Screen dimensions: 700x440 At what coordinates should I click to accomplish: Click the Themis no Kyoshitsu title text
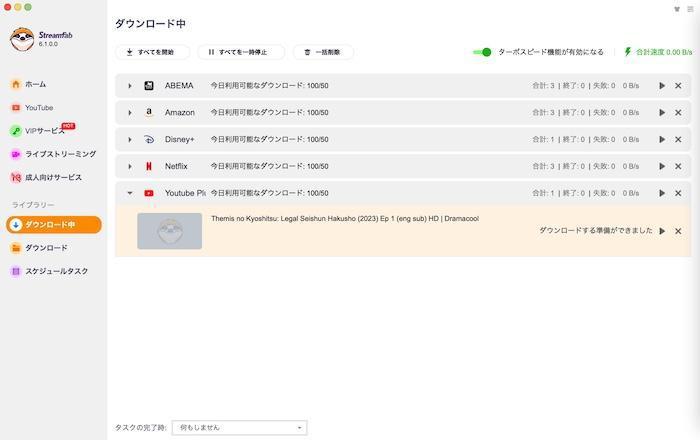coord(345,219)
